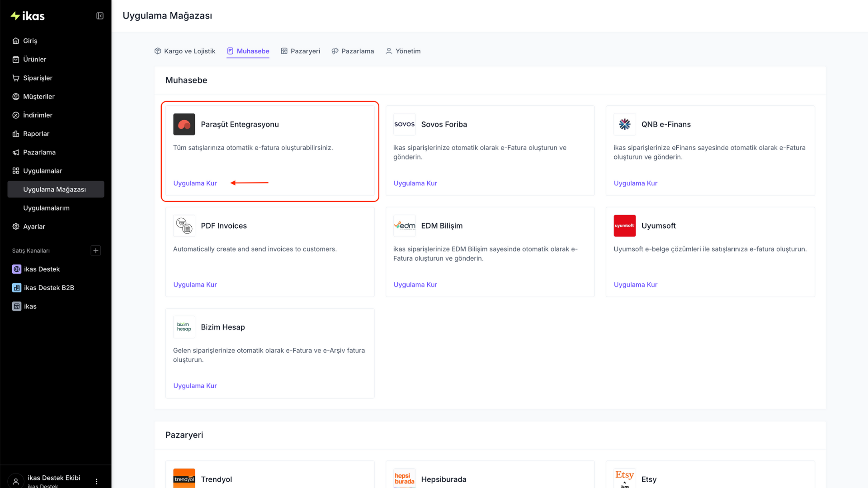Add a sales channel with plus icon
This screenshot has height=488, width=868.
(x=96, y=250)
